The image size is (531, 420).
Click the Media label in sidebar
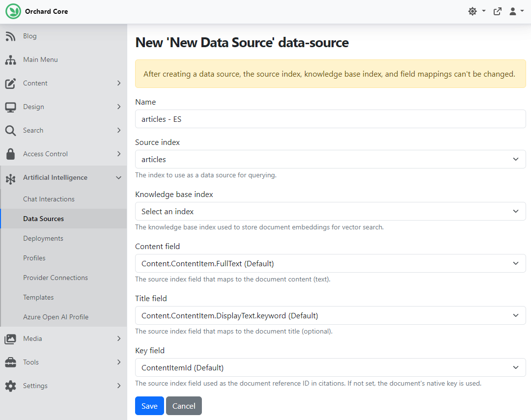[x=32, y=339]
